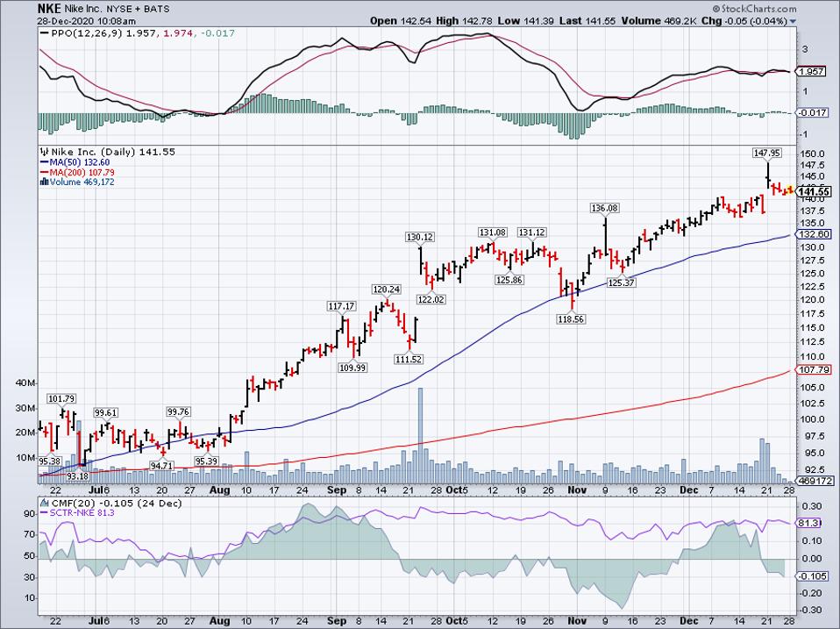Click the 130.12 price callout
The width and height of the screenshot is (840, 629).
pyautogui.click(x=421, y=237)
